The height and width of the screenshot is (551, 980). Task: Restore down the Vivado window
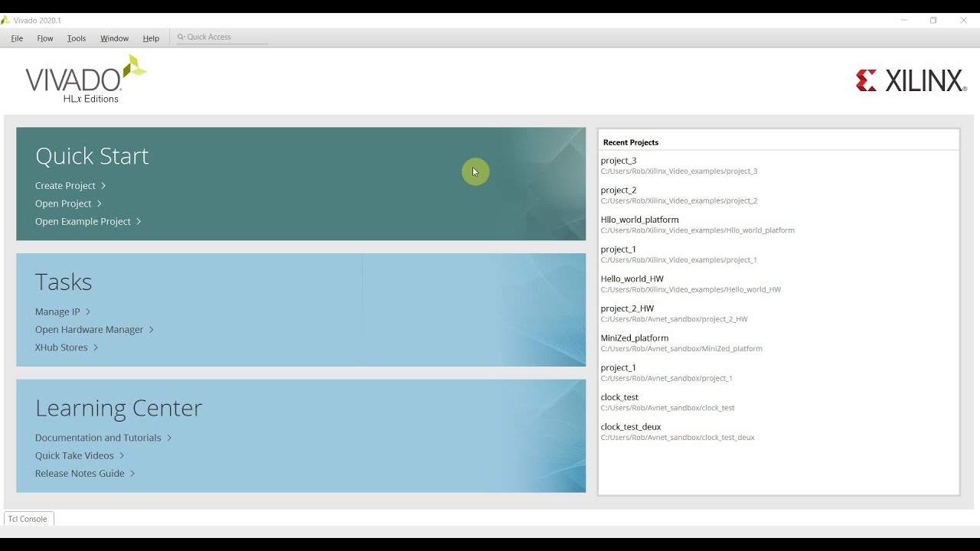pos(933,20)
